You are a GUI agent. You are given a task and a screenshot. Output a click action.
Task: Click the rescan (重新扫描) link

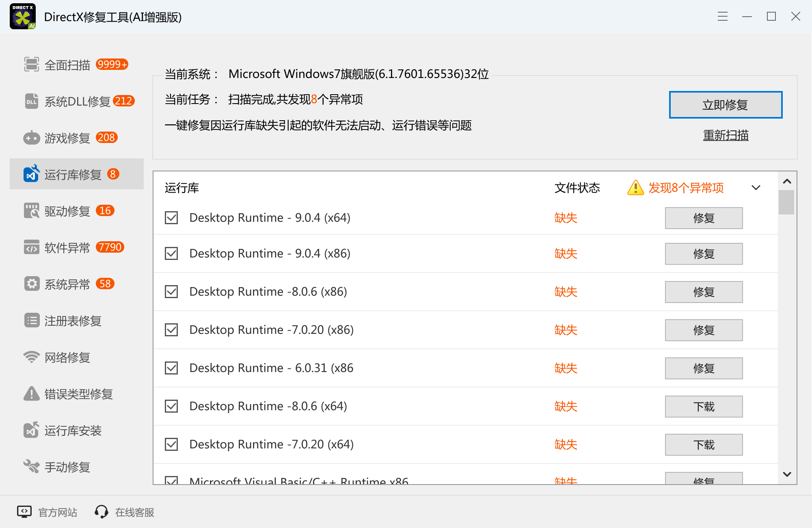point(726,135)
